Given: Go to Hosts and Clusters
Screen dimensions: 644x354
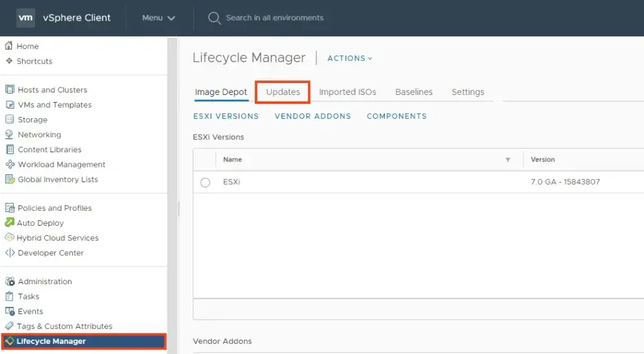Looking at the screenshot, I should point(53,89).
